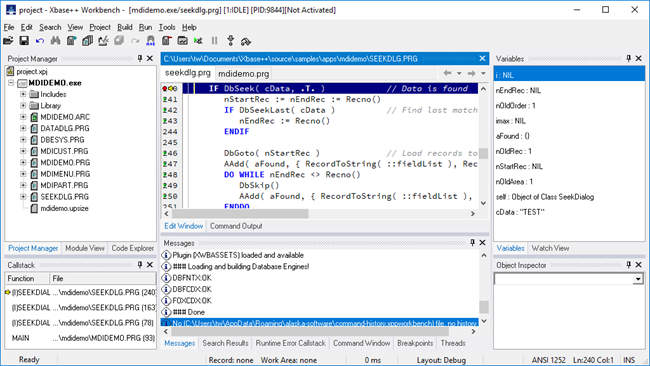Expand the MDIDEMO.ARC node
The image size is (650, 366).
[23, 117]
